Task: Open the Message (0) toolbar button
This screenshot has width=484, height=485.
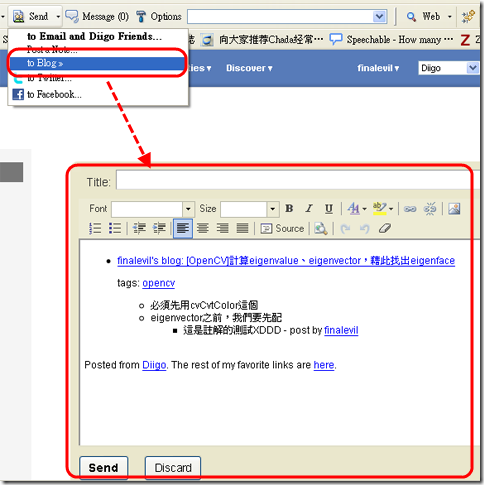Action: coord(97,16)
